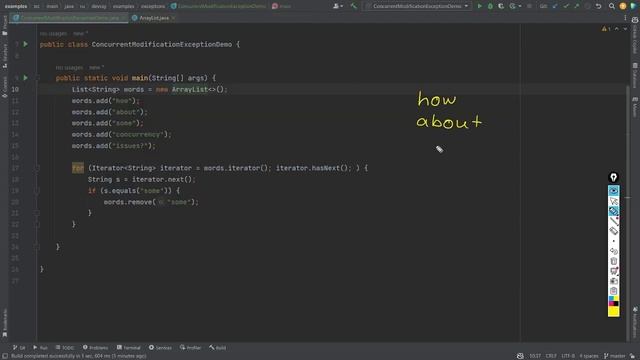Image resolution: width=640 pixels, height=360 pixels.
Task: Click the warning indicator in editor corner
Action: [x=606, y=29]
